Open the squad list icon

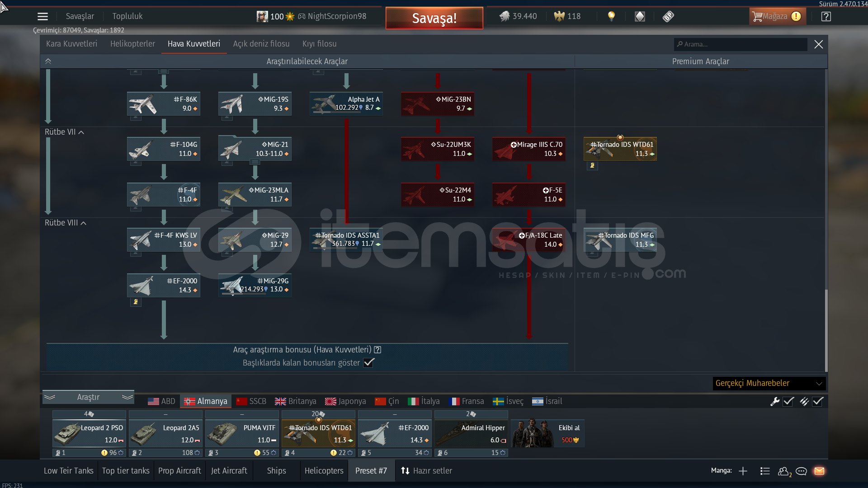click(x=765, y=471)
